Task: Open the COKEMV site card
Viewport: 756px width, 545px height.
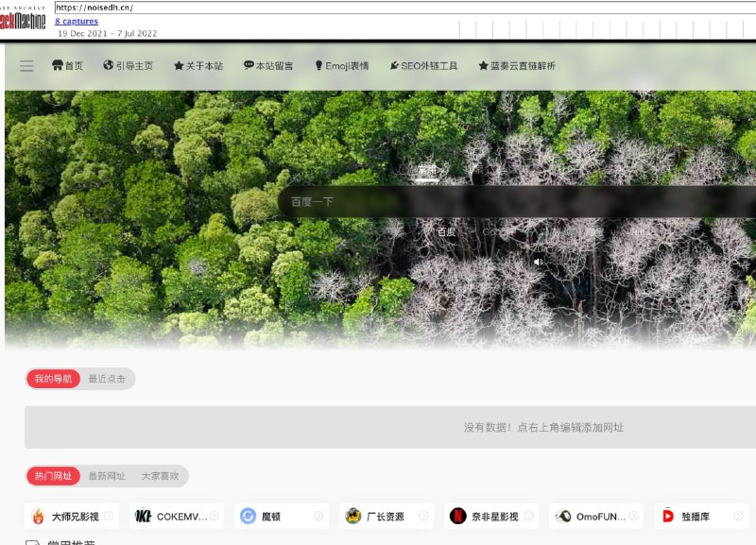Action: [177, 516]
